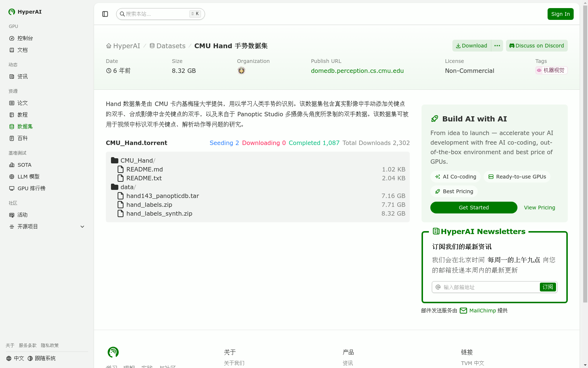Open 中文 language selector
This screenshot has height=368, width=588.
tap(15, 358)
